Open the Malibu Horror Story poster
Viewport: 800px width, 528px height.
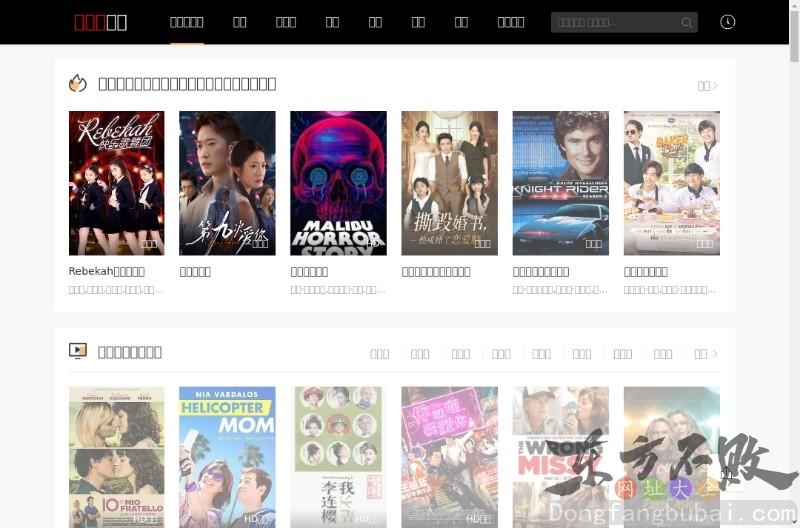pos(338,183)
